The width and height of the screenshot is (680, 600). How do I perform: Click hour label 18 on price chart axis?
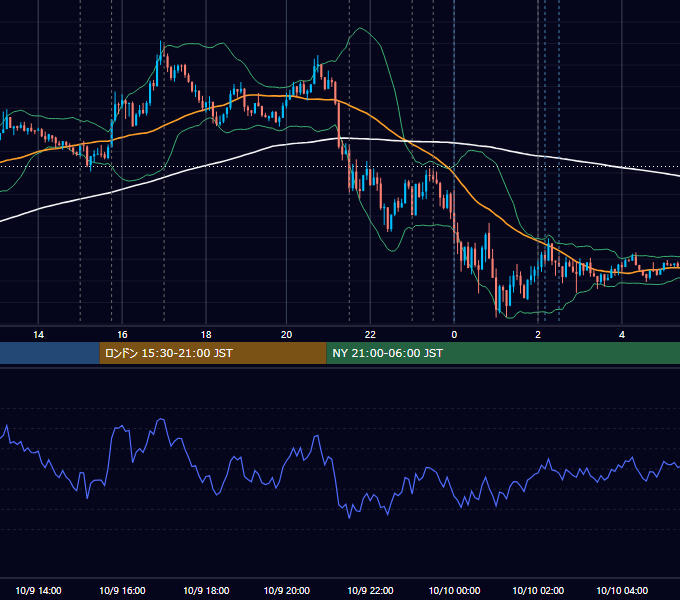click(x=206, y=335)
